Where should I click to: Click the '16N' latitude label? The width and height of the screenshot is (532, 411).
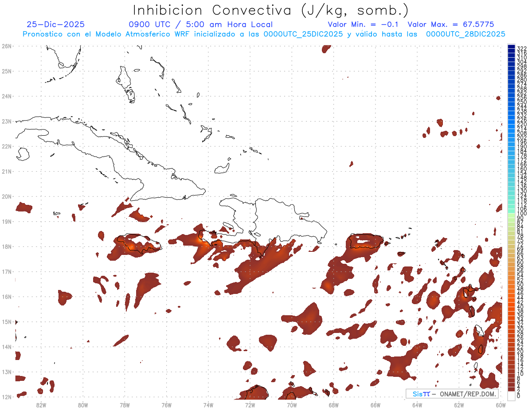click(7, 297)
